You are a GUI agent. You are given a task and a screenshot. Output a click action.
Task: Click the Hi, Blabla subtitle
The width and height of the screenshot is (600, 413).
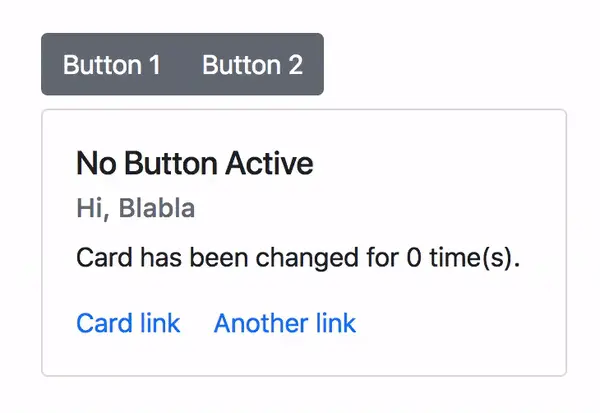135,209
